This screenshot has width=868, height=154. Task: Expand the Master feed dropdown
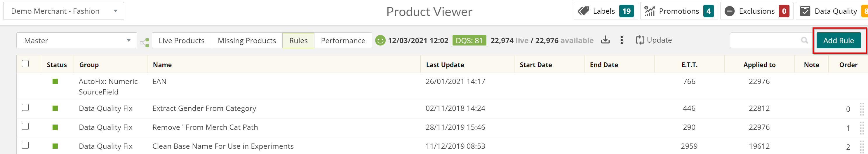tap(77, 41)
